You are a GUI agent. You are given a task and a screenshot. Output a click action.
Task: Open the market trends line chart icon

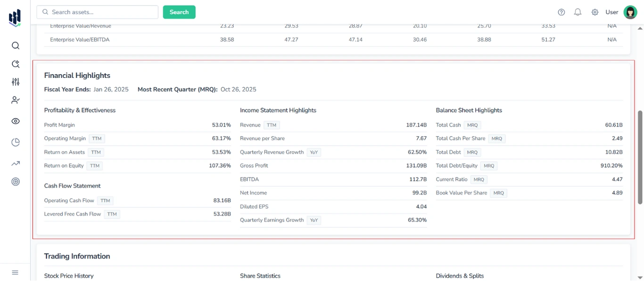pyautogui.click(x=15, y=163)
